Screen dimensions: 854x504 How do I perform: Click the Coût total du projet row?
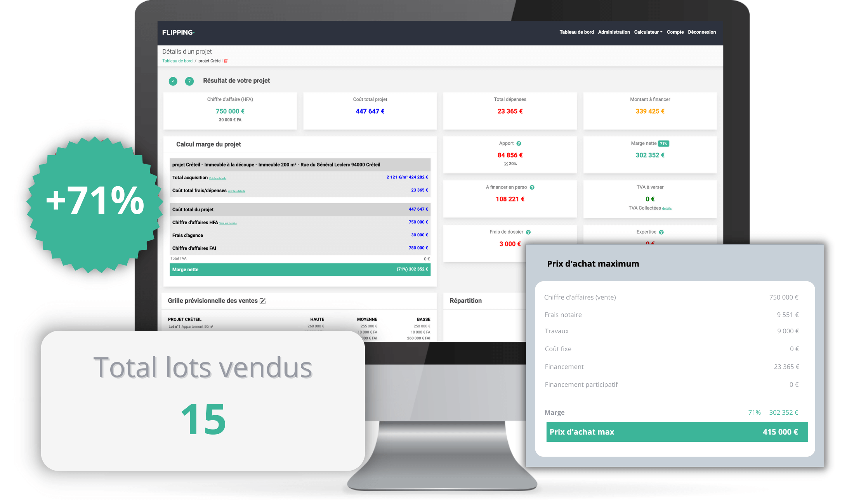[300, 210]
